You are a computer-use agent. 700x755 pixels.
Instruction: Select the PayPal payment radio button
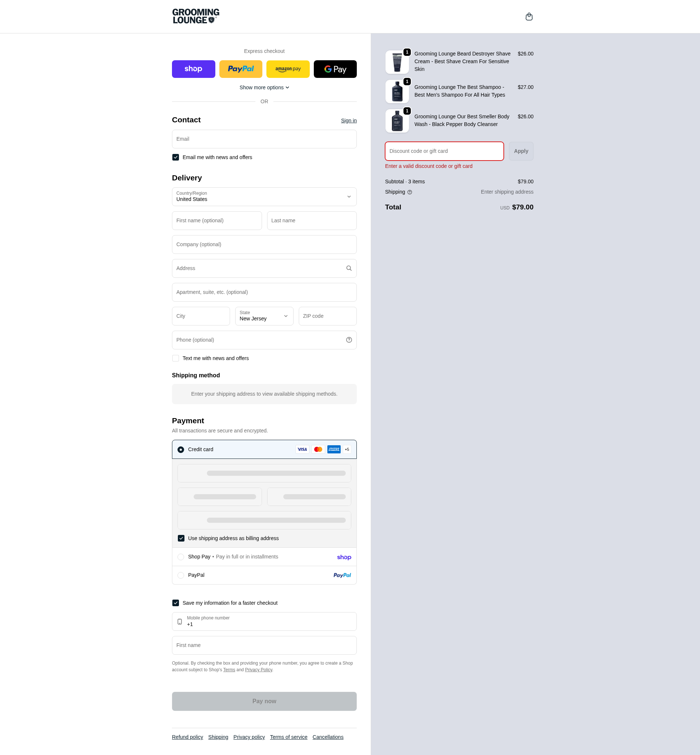[181, 575]
